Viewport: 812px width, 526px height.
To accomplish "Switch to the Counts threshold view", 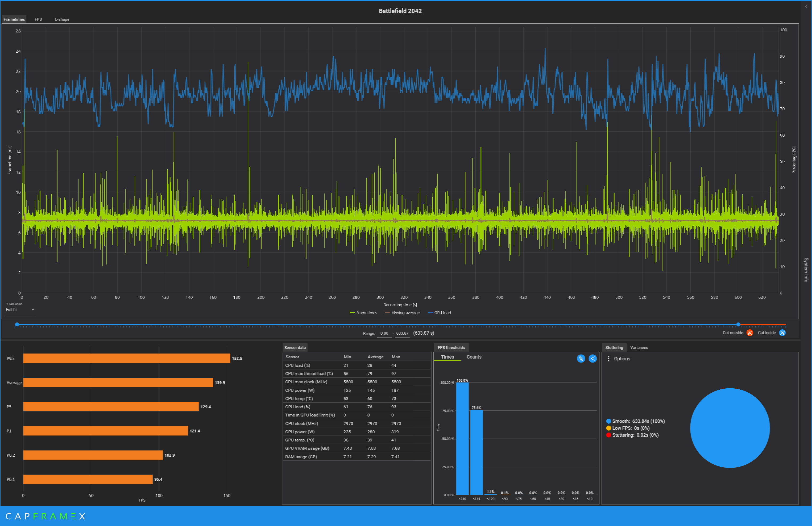I will pyautogui.click(x=474, y=357).
